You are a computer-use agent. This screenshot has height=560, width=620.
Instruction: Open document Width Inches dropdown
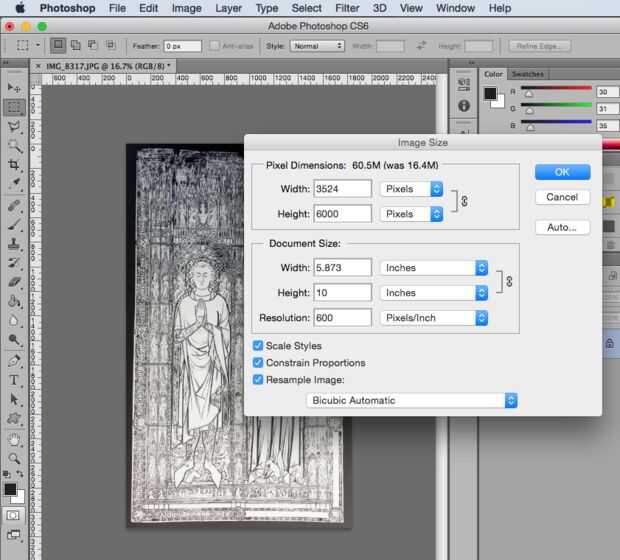434,268
